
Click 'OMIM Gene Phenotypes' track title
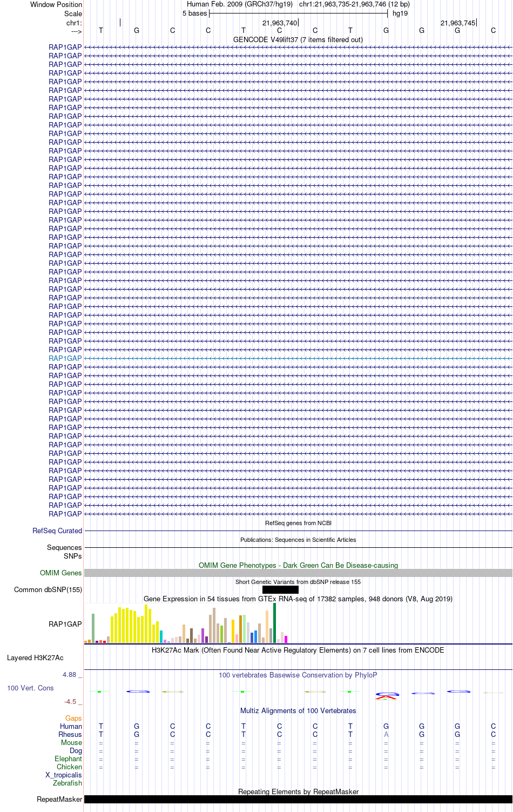coord(298,565)
